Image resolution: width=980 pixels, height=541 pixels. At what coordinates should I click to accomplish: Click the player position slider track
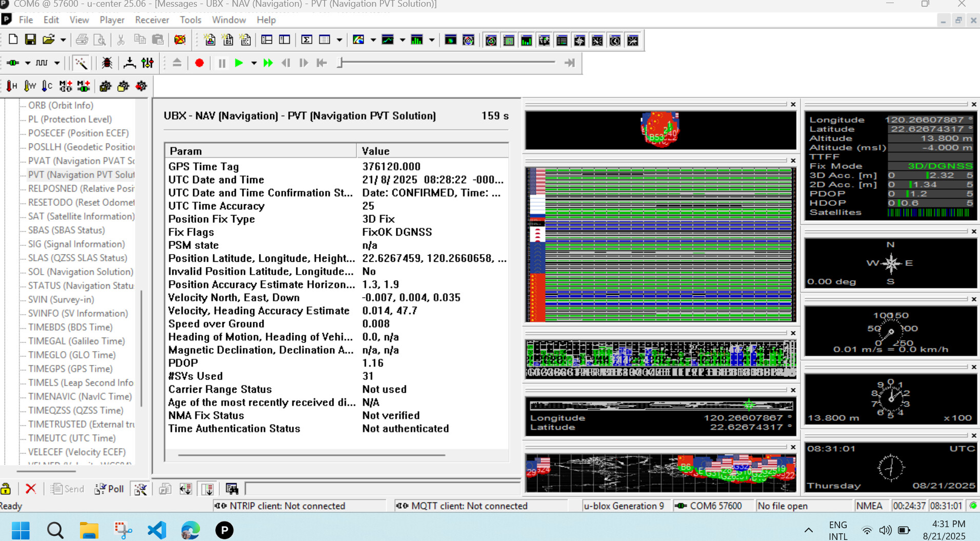pos(446,63)
